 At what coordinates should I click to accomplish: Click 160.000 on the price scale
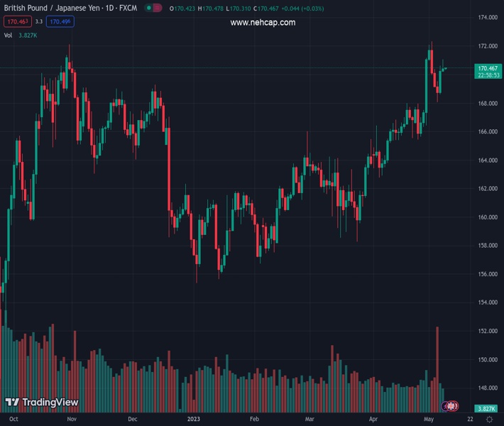point(487,217)
